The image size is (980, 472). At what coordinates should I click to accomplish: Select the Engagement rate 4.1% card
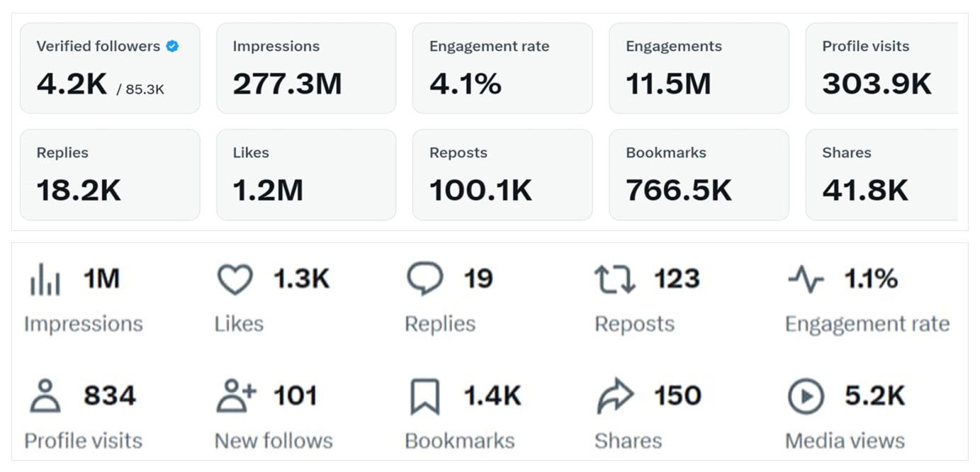[x=502, y=68]
